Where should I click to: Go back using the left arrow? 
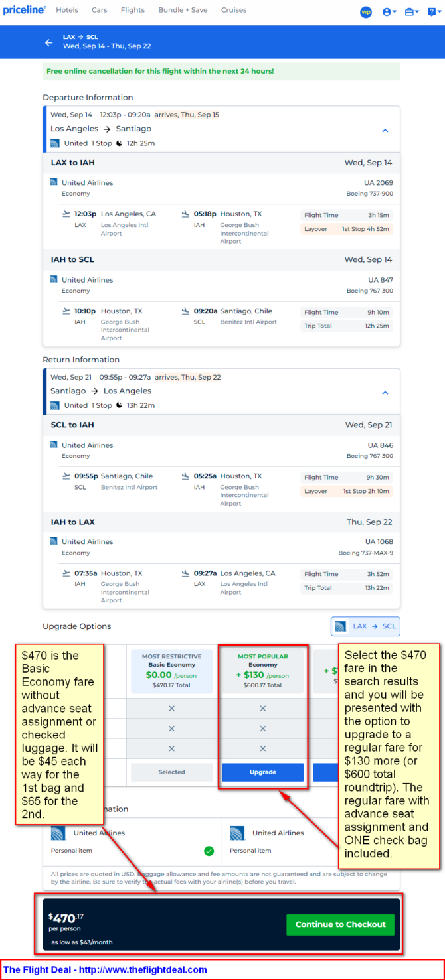coord(48,42)
